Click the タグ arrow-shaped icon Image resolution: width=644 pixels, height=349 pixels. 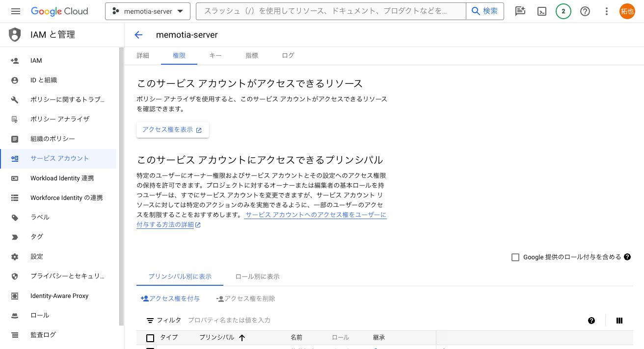click(15, 237)
